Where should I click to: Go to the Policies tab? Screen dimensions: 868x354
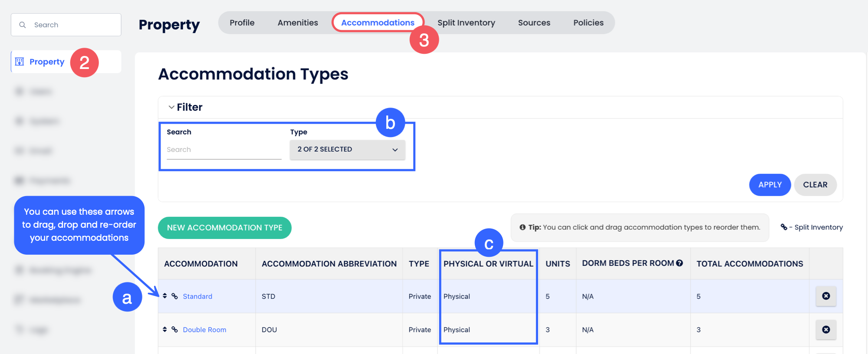588,23
